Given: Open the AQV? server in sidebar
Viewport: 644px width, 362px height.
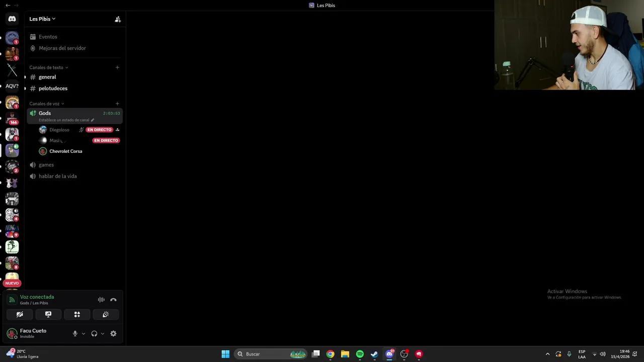Looking at the screenshot, I should pyautogui.click(x=12, y=86).
